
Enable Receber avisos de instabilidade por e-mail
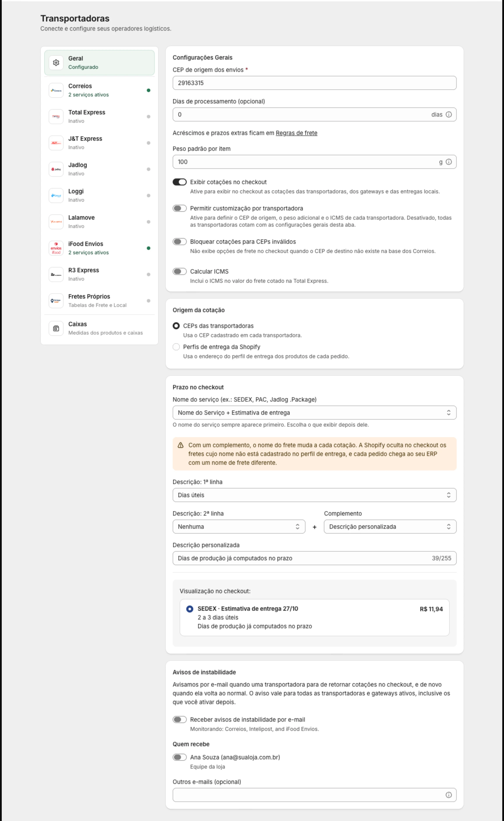[x=180, y=720]
